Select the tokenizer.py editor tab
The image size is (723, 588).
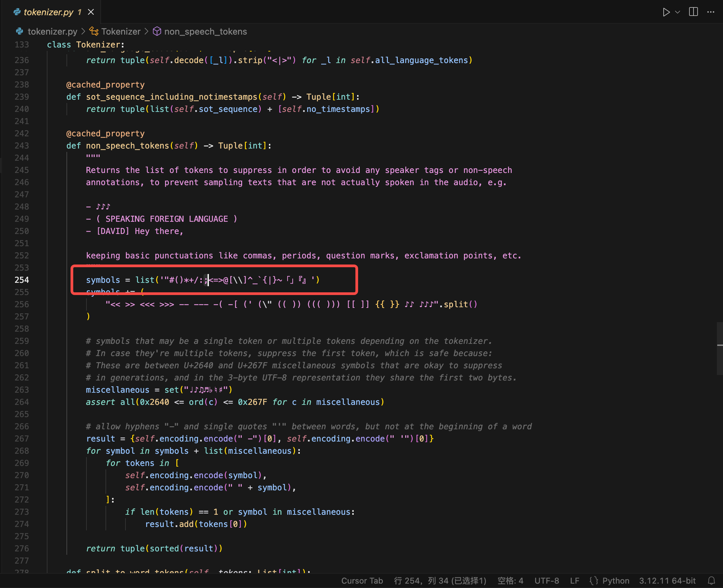pyautogui.click(x=48, y=12)
